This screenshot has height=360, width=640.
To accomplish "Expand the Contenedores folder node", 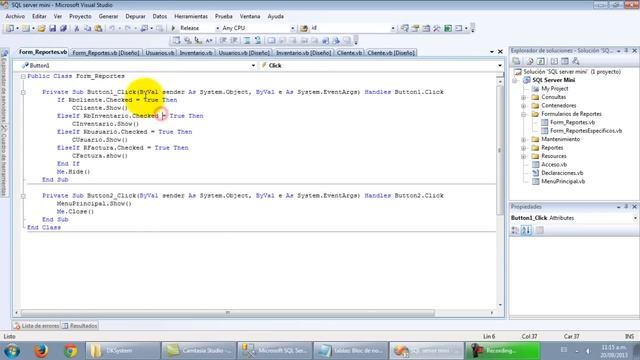I will (x=524, y=106).
